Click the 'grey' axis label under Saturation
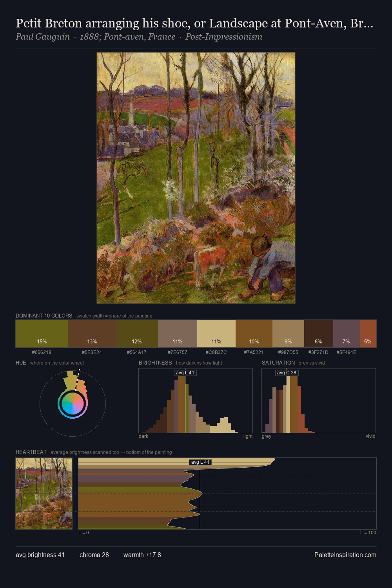 point(267,436)
